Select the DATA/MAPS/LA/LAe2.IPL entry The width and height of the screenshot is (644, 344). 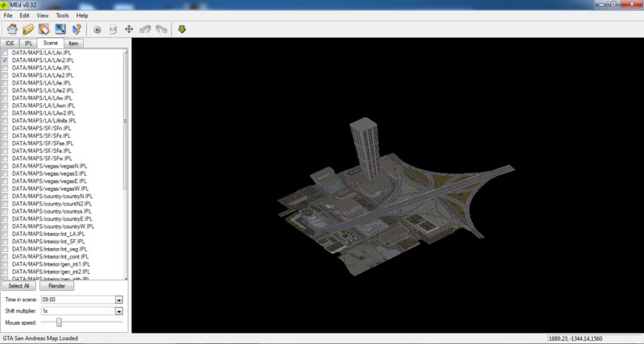tap(43, 90)
